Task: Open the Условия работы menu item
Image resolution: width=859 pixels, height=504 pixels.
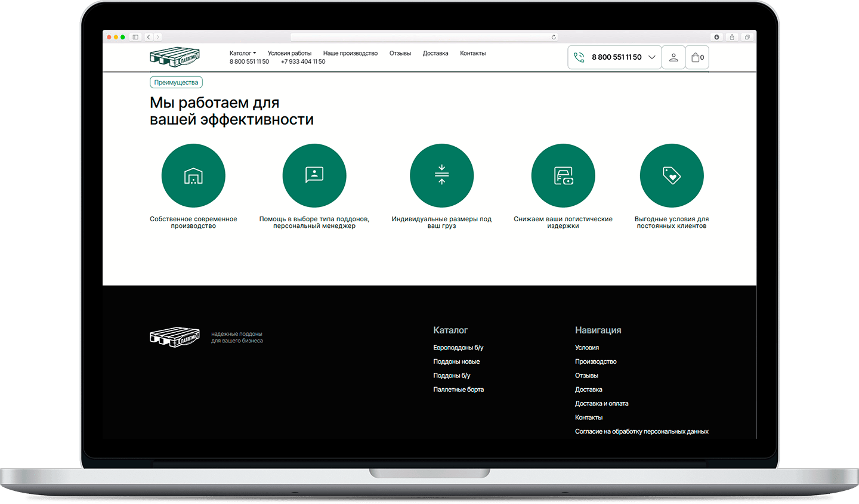Action: [289, 53]
